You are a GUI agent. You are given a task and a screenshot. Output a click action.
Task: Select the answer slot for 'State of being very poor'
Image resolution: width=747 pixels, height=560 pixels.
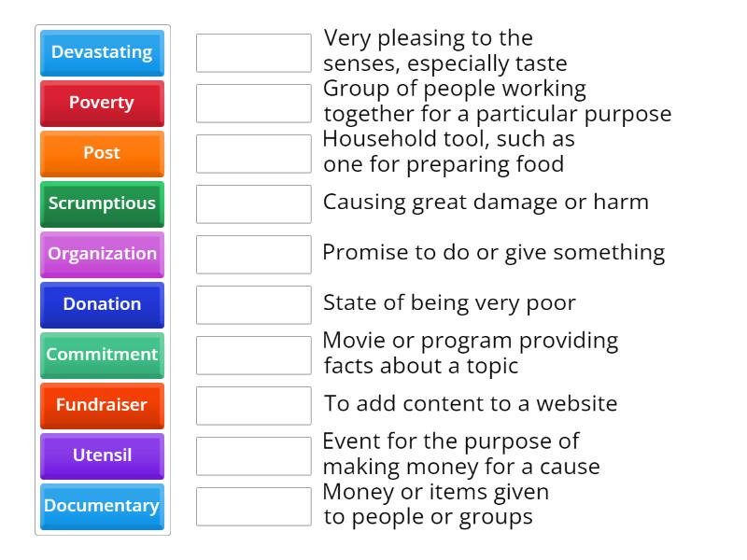(x=254, y=305)
